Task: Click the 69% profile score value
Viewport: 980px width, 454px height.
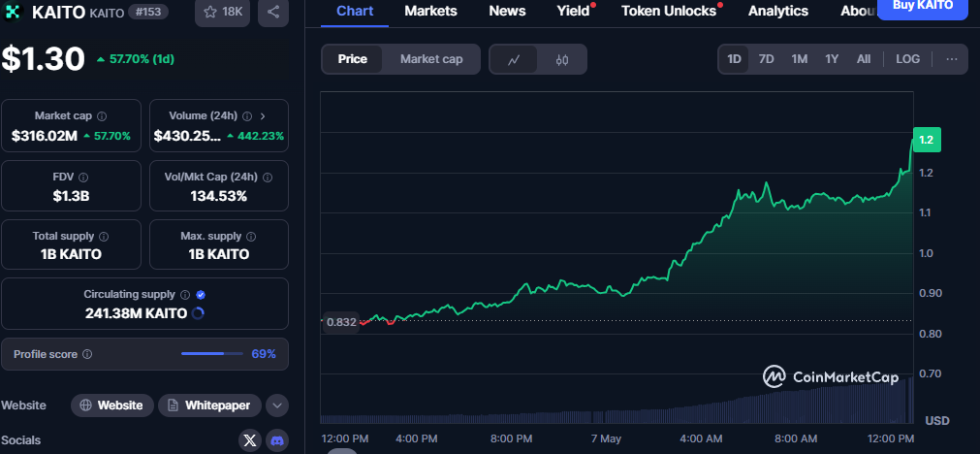Action: coord(264,354)
